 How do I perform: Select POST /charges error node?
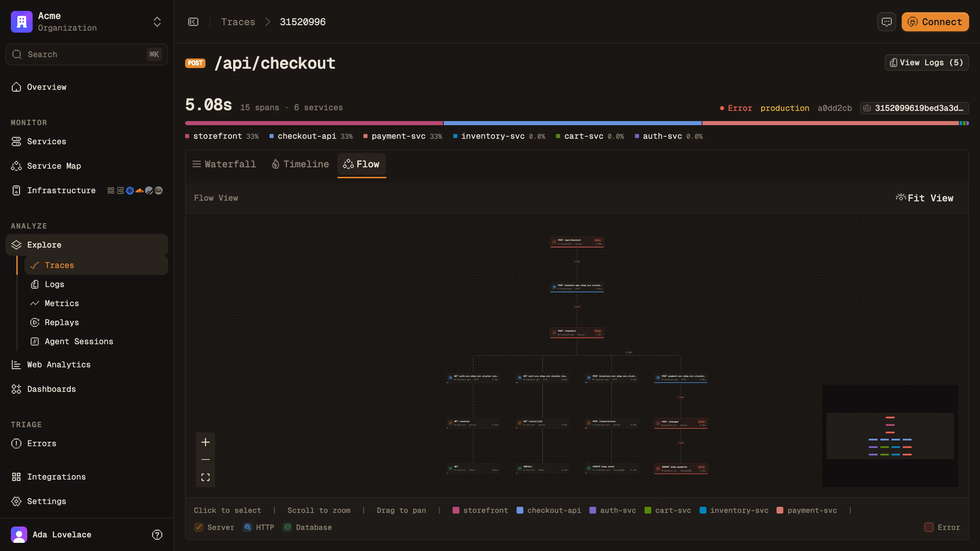tap(681, 423)
